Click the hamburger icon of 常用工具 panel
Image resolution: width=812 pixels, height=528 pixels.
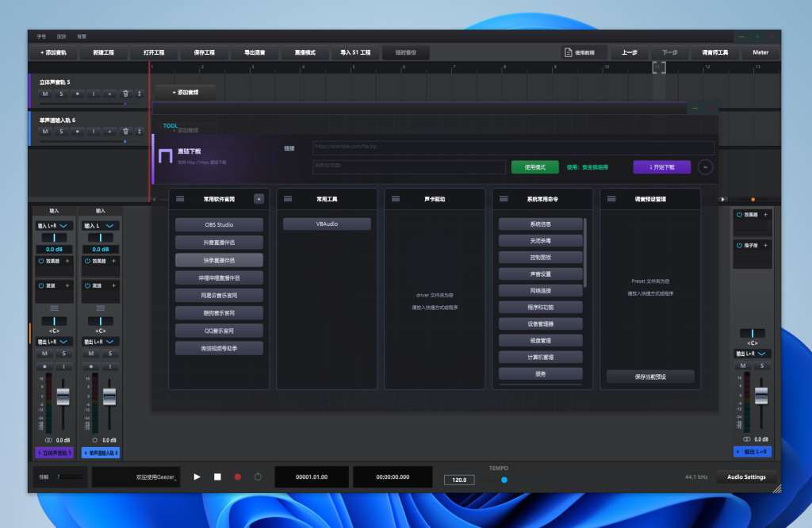pos(288,199)
